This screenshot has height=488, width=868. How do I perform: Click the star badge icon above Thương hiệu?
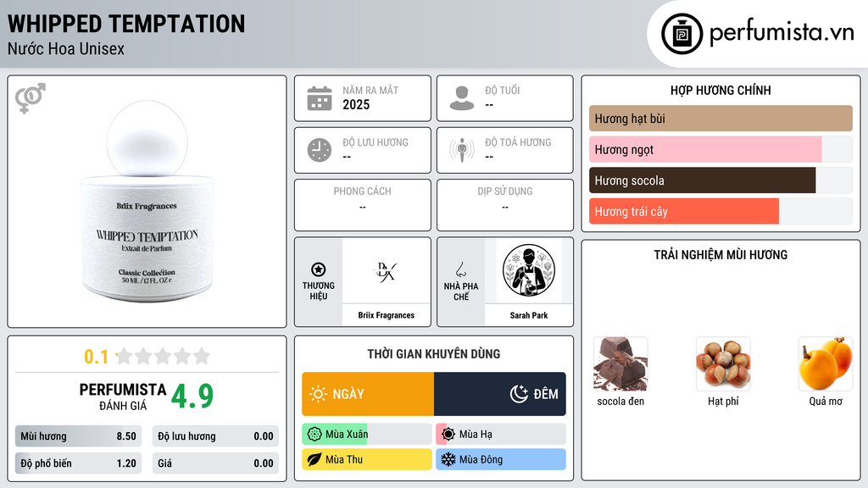click(x=319, y=269)
